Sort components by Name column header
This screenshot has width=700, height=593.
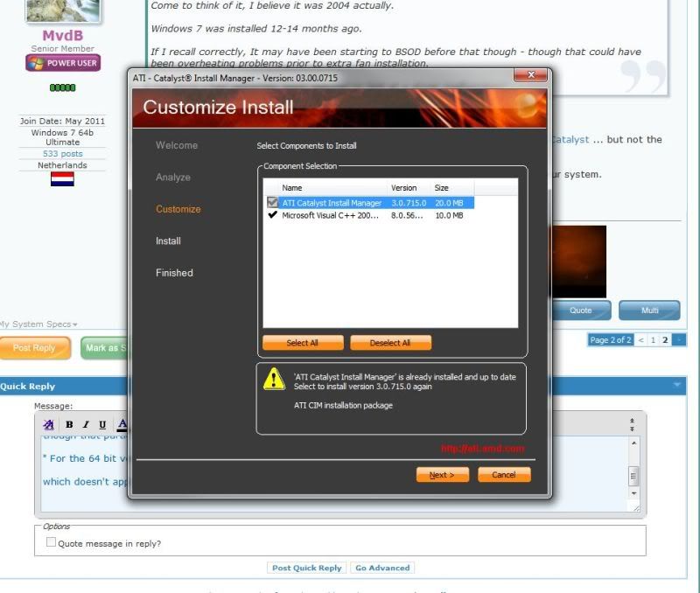(292, 188)
